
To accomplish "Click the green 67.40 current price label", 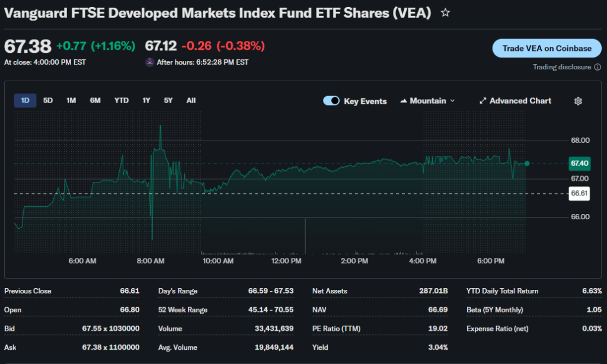I will pos(579,163).
